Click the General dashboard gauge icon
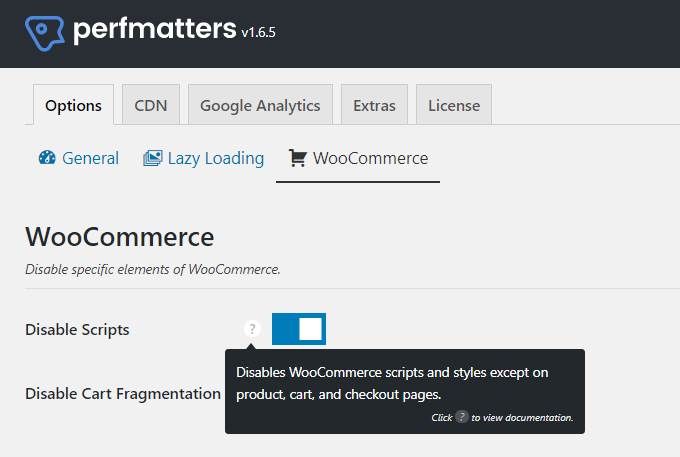 47,157
